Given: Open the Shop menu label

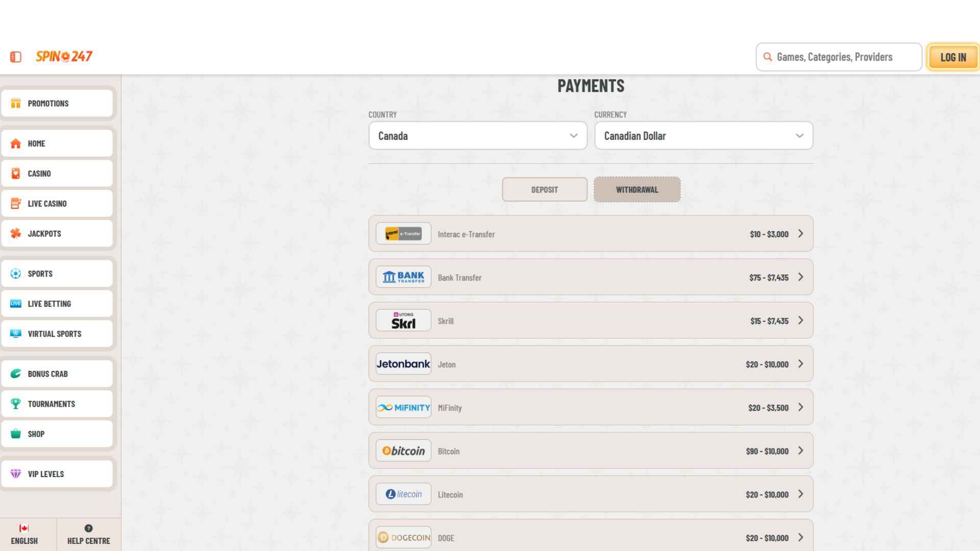Looking at the screenshot, I should (x=36, y=434).
